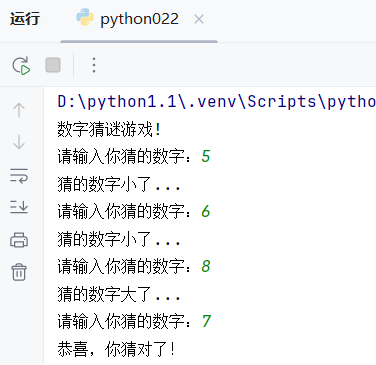Print the console output
The image size is (376, 365).
click(19, 240)
